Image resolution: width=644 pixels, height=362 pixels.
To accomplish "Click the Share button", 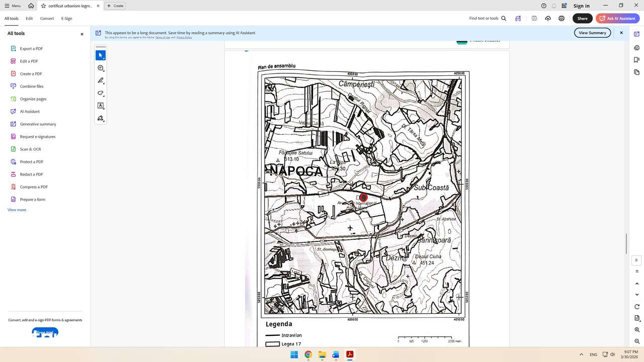I will 582,19.
